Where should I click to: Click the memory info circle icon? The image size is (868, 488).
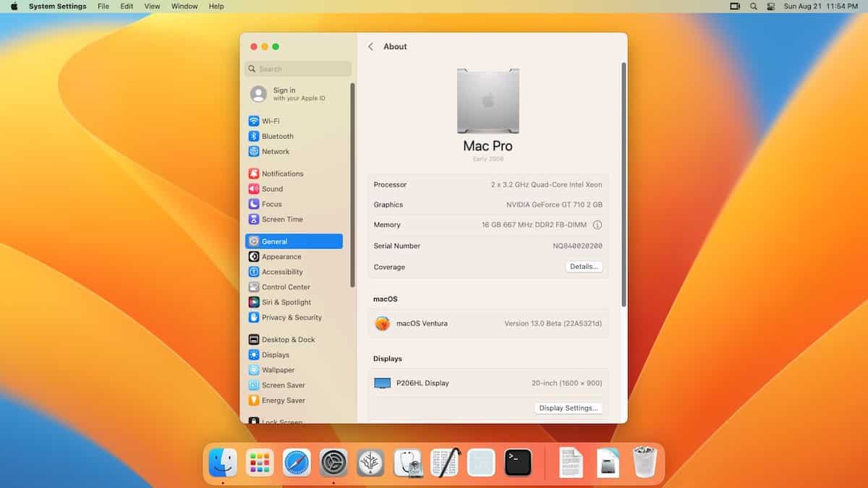coord(597,225)
